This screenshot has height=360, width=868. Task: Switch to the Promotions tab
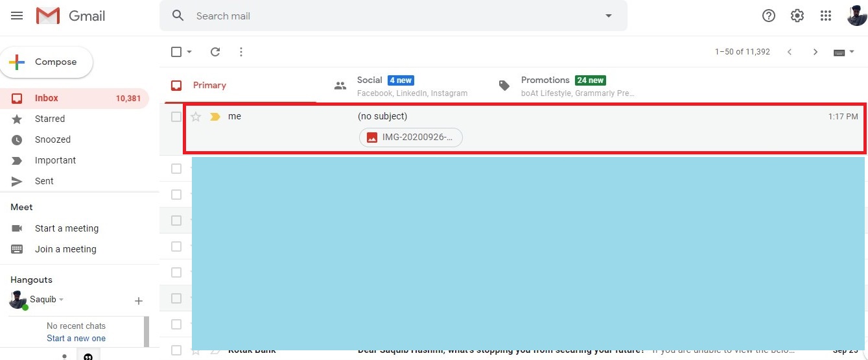pyautogui.click(x=545, y=85)
